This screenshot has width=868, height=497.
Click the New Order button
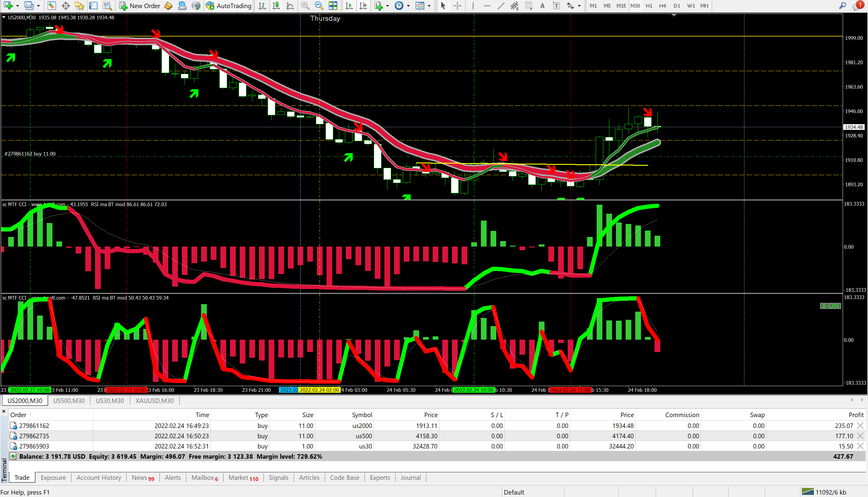139,6
